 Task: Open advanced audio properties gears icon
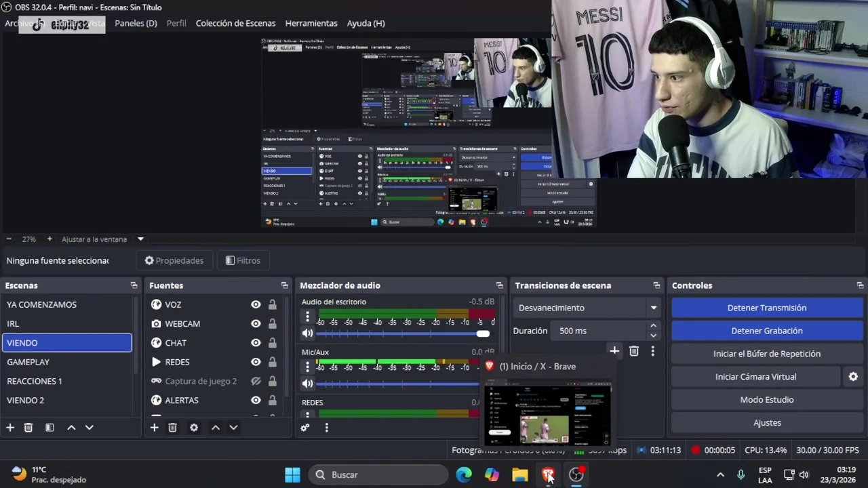[x=305, y=428]
